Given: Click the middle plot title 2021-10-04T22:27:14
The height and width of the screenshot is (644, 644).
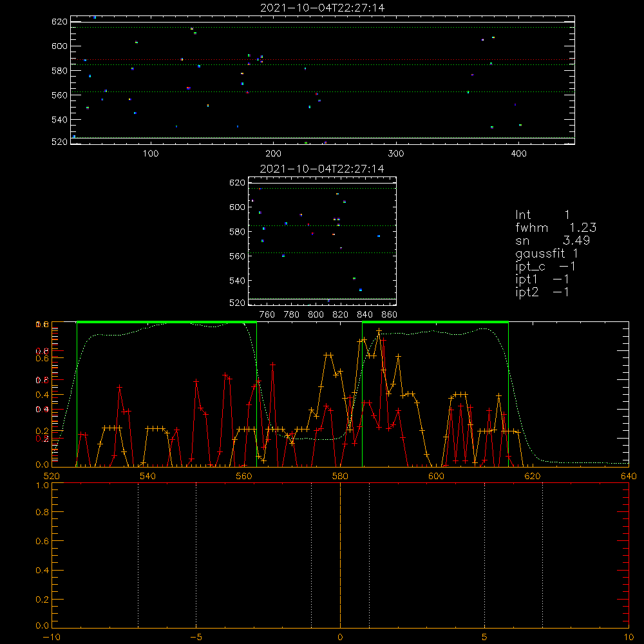Looking at the screenshot, I should click(322, 169).
